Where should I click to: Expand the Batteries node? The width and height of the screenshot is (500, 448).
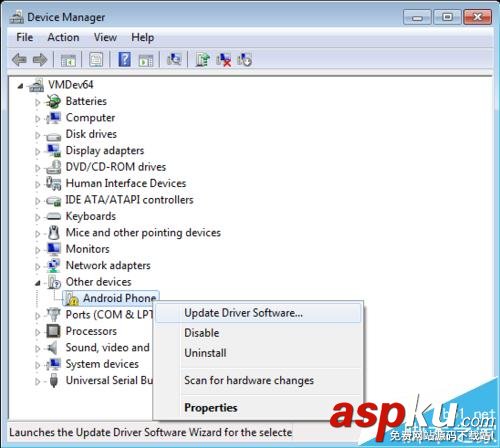click(x=37, y=102)
